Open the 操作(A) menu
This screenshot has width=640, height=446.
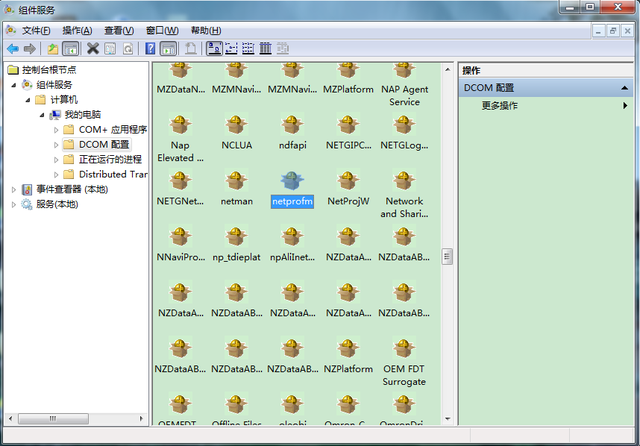click(x=77, y=31)
